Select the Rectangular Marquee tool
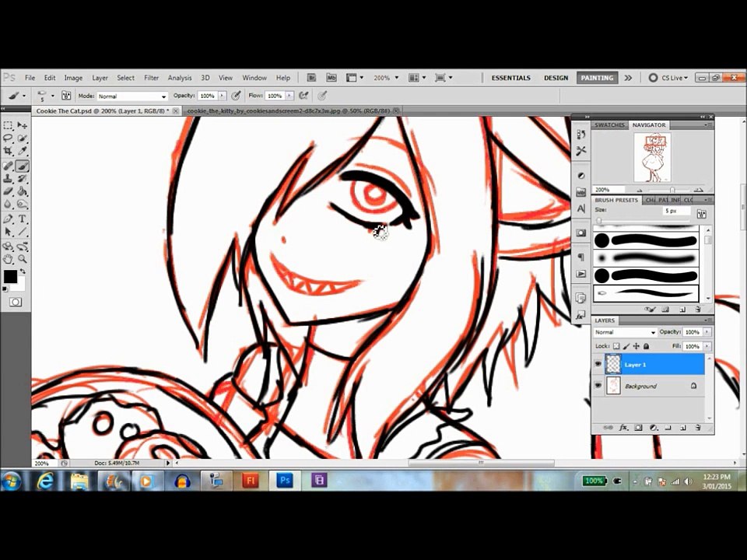747x560 pixels. (8, 125)
